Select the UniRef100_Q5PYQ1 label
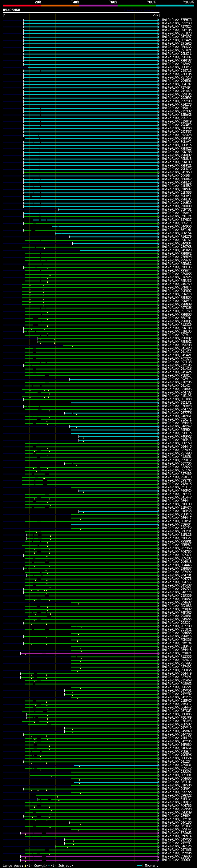The image size is (197, 868). click(176, 210)
